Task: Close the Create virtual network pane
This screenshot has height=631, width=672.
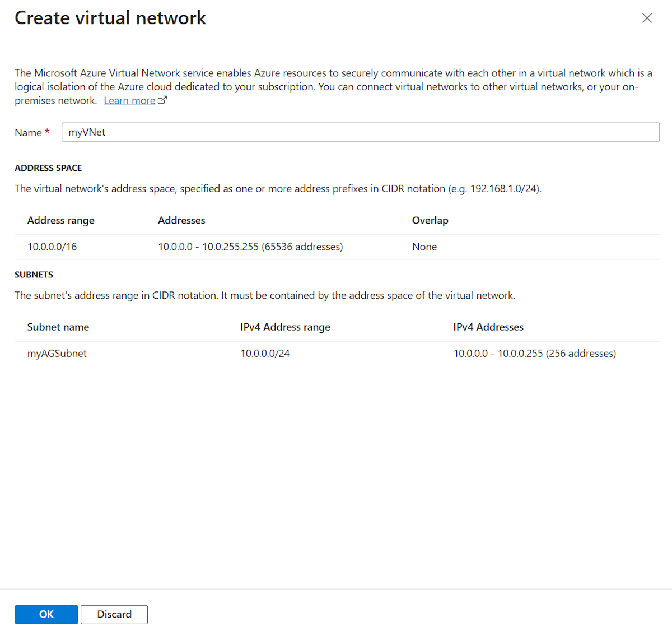Action: 647,18
